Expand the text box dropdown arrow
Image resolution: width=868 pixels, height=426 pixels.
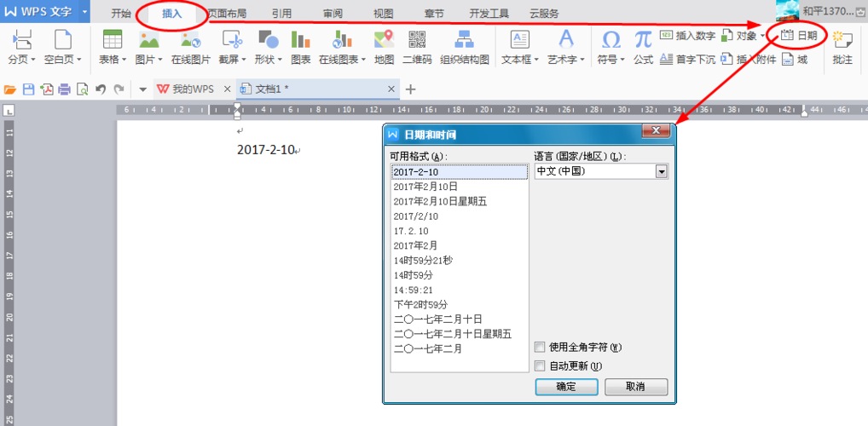point(536,60)
